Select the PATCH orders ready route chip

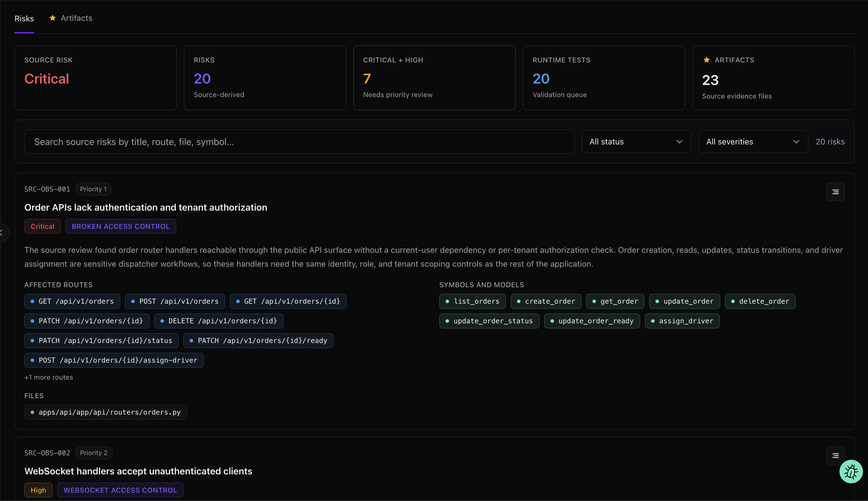pos(258,340)
